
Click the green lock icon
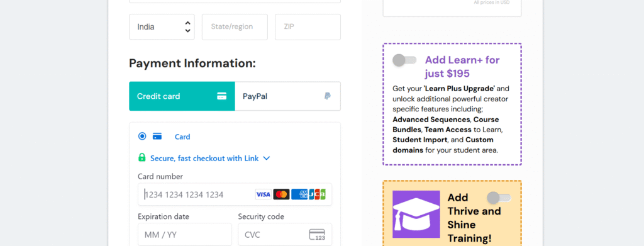(142, 158)
